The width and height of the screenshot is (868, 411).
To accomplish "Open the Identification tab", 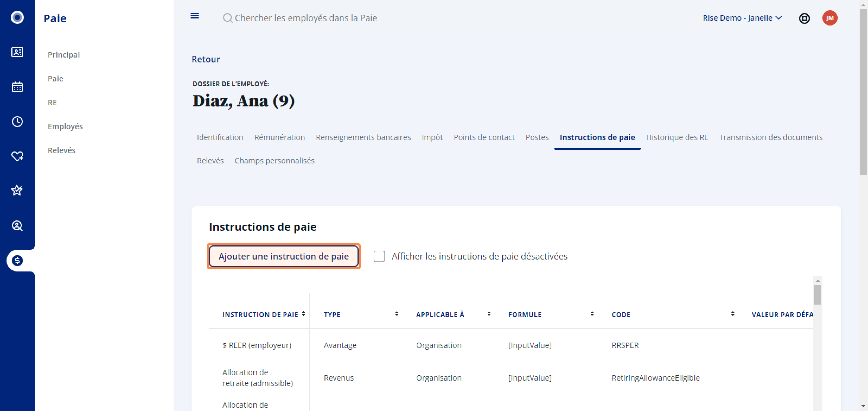I will pyautogui.click(x=220, y=137).
